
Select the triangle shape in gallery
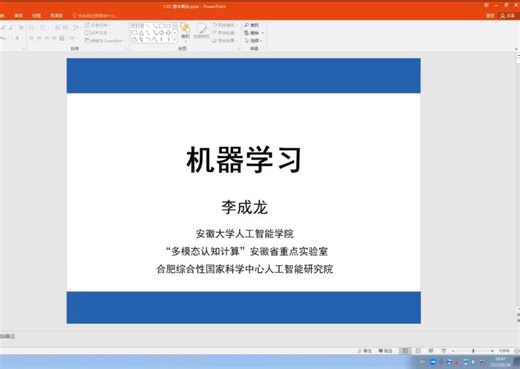(141, 33)
